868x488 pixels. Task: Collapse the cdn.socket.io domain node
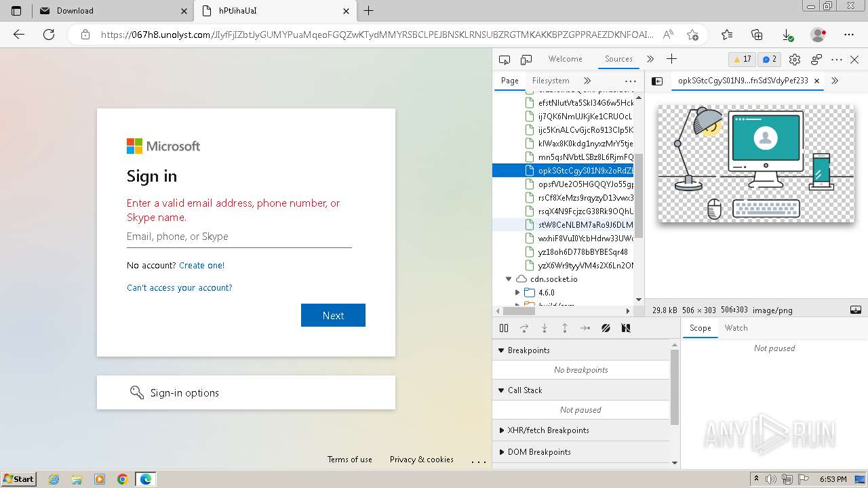(509, 279)
